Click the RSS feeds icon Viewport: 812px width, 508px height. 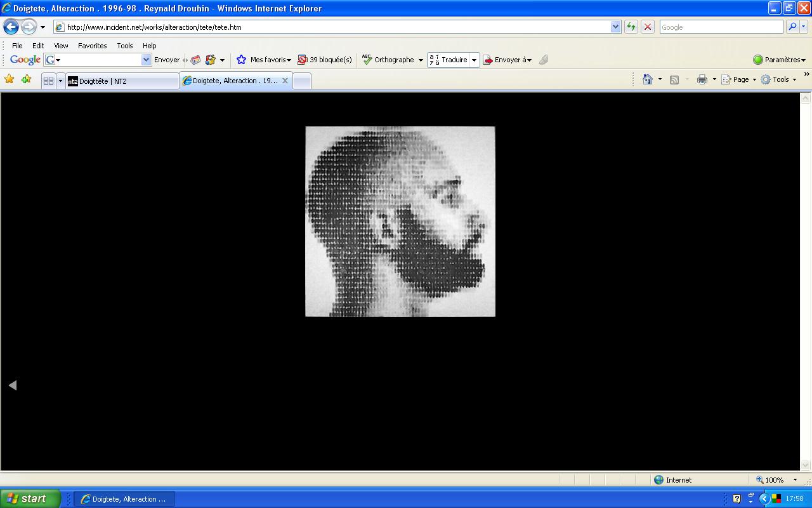pos(674,79)
